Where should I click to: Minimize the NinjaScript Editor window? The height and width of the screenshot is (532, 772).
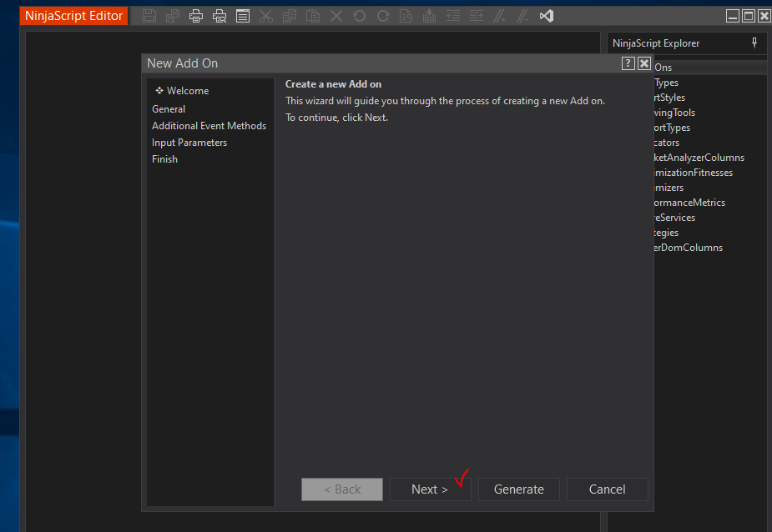(733, 16)
